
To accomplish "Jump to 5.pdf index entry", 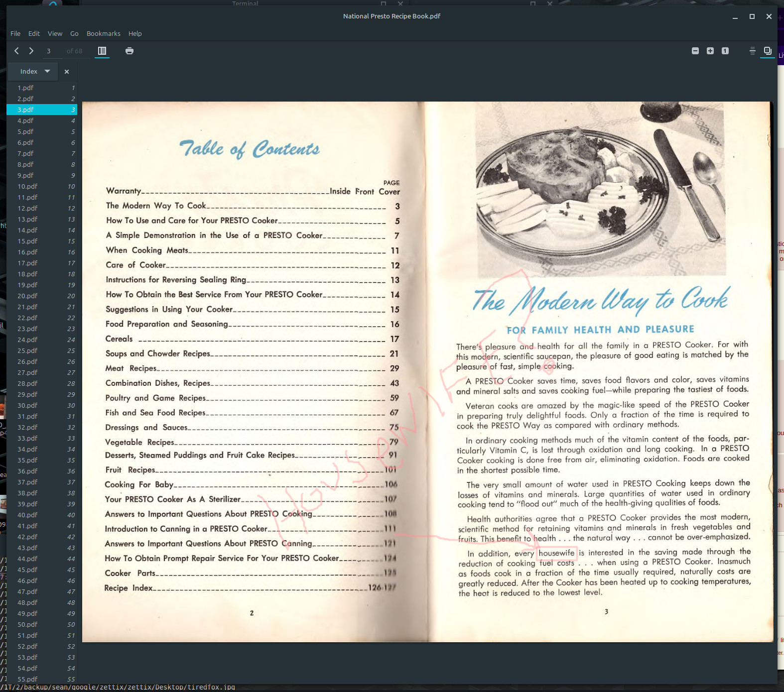I will coord(42,132).
